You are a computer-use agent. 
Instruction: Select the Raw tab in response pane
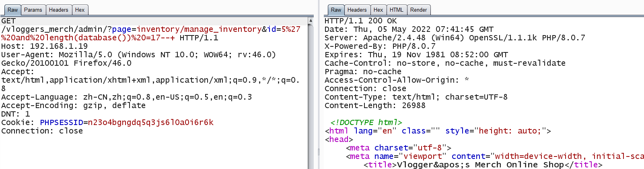click(336, 10)
